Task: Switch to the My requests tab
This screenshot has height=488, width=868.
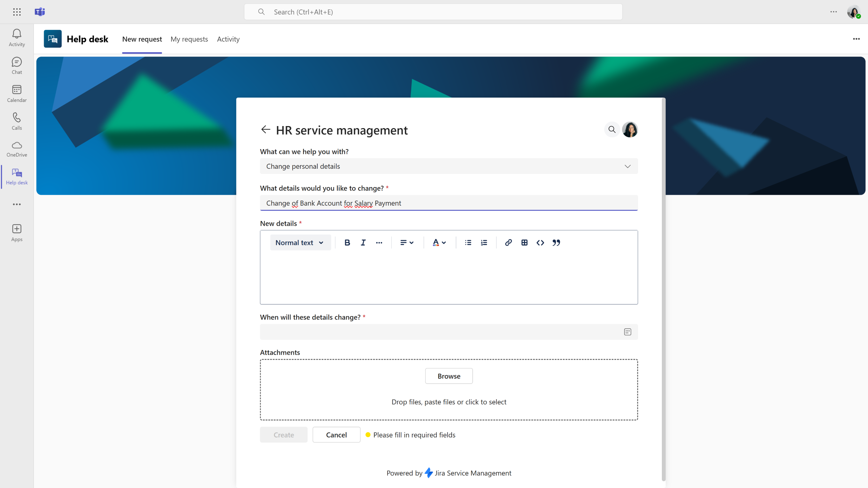Action: (189, 39)
